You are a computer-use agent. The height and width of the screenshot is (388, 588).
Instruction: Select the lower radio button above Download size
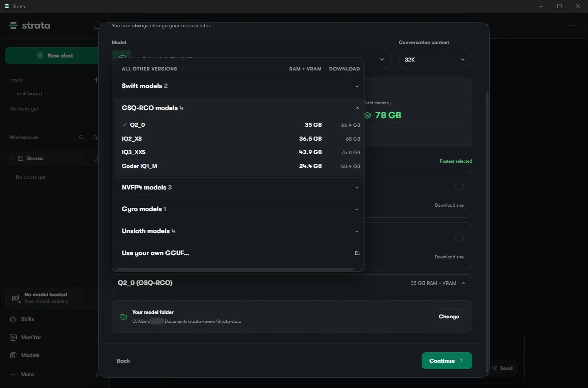460,238
